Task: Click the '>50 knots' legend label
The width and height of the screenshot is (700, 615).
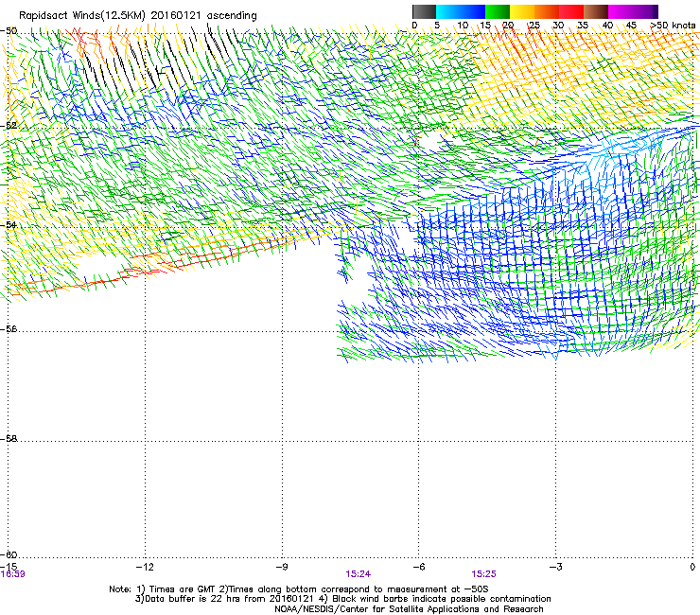Action: tap(673, 26)
